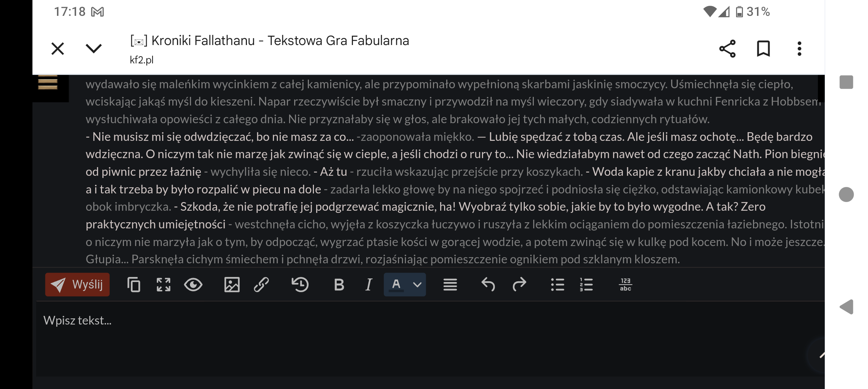Viewport: 868px width, 389px height.
Task: Apply text color with the A button
Action: pos(396,285)
